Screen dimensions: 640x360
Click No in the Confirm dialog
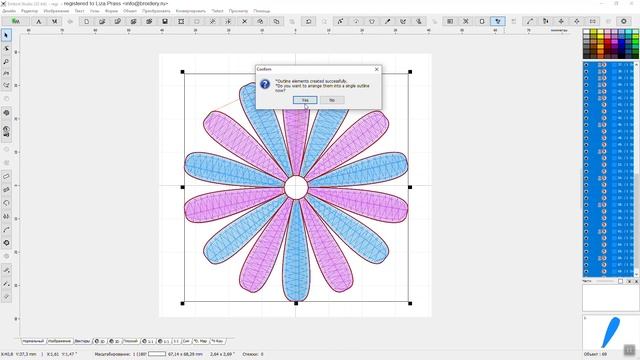pos(332,100)
